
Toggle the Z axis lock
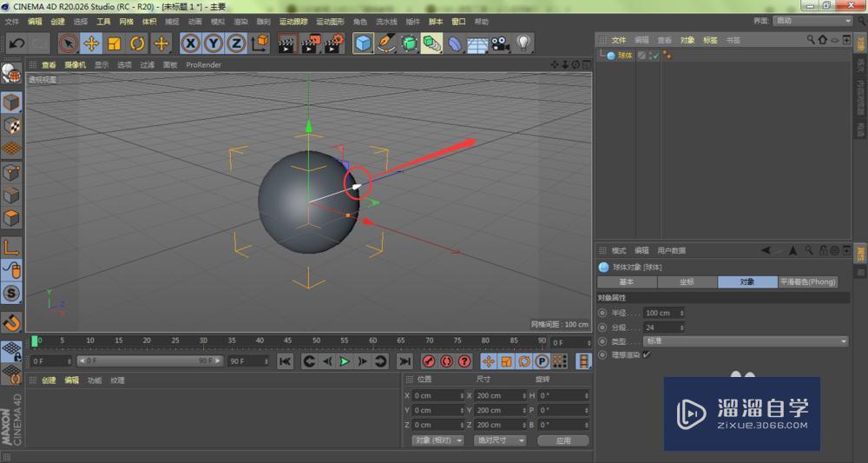[236, 43]
